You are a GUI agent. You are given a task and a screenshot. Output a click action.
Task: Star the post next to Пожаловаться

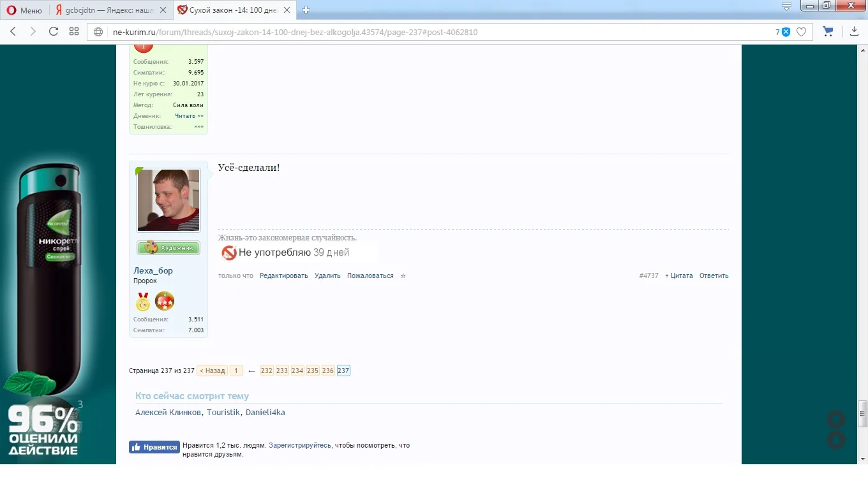pos(403,275)
